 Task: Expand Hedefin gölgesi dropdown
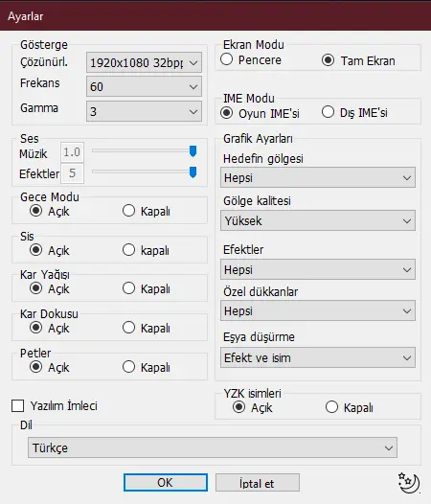(318, 177)
